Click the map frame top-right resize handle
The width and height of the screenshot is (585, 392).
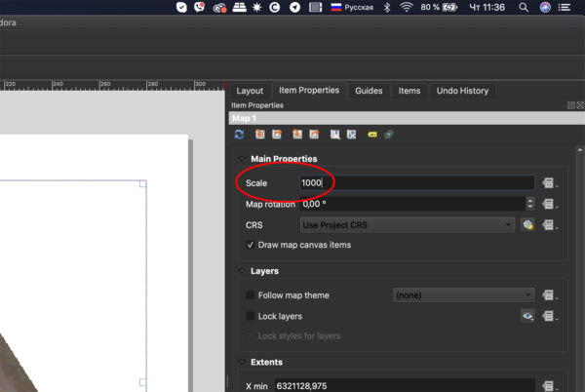(143, 183)
